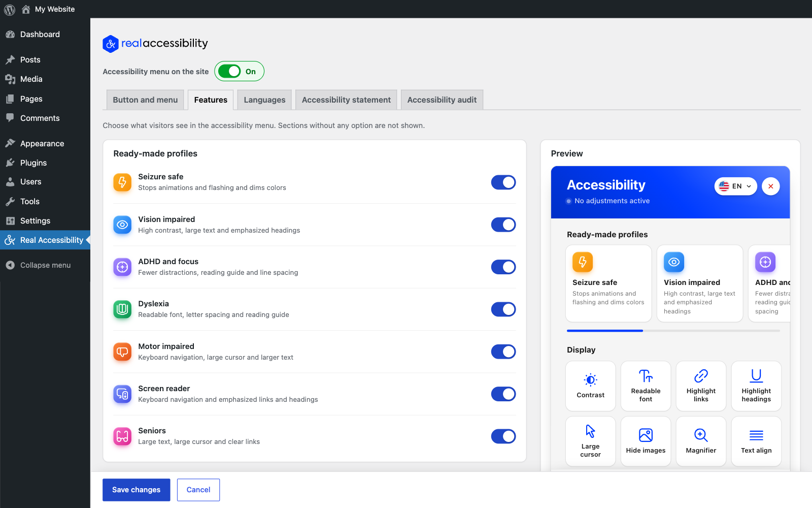Go to Media library in sidebar
812x508 pixels.
(45, 79)
